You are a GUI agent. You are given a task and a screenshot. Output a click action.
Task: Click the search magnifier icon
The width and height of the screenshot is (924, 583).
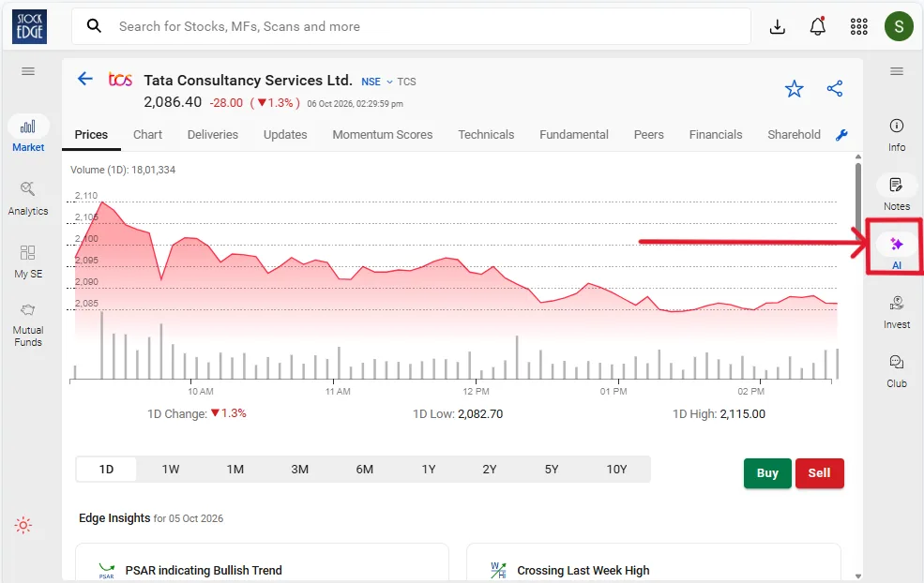click(94, 26)
